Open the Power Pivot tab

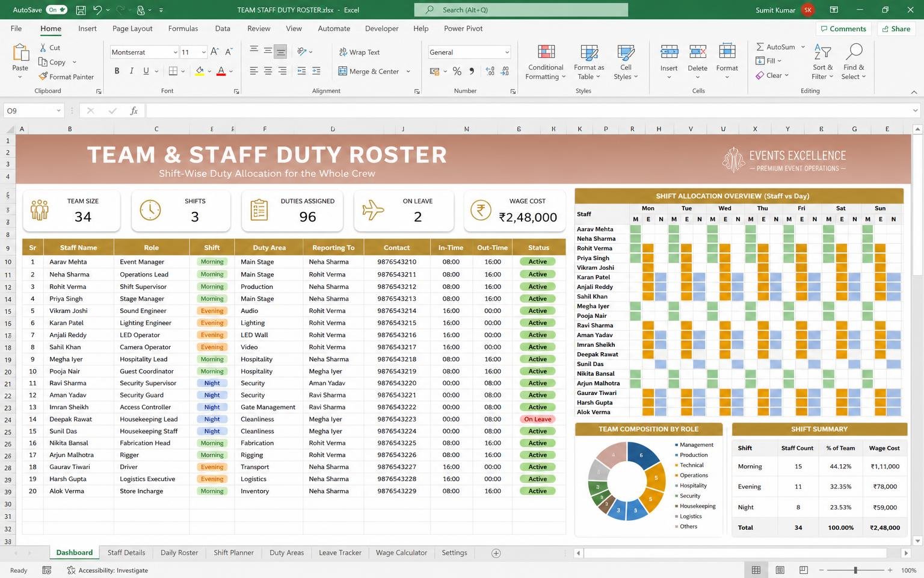(463, 28)
